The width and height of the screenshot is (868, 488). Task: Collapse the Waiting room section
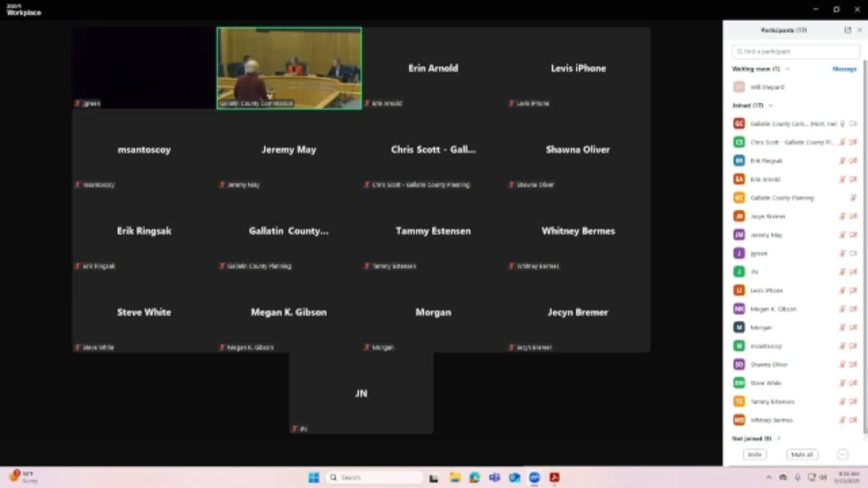(x=787, y=68)
